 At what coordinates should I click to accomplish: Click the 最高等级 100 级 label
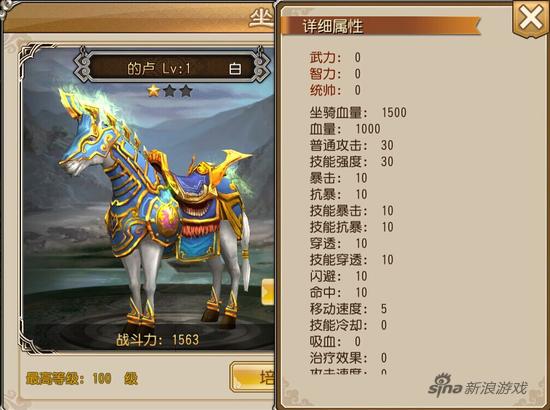click(x=82, y=378)
